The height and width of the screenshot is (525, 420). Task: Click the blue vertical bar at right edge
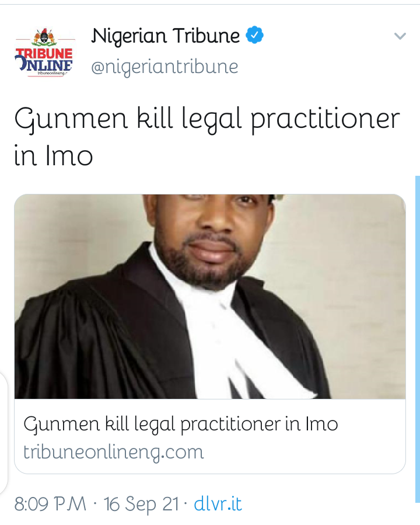tap(418, 339)
